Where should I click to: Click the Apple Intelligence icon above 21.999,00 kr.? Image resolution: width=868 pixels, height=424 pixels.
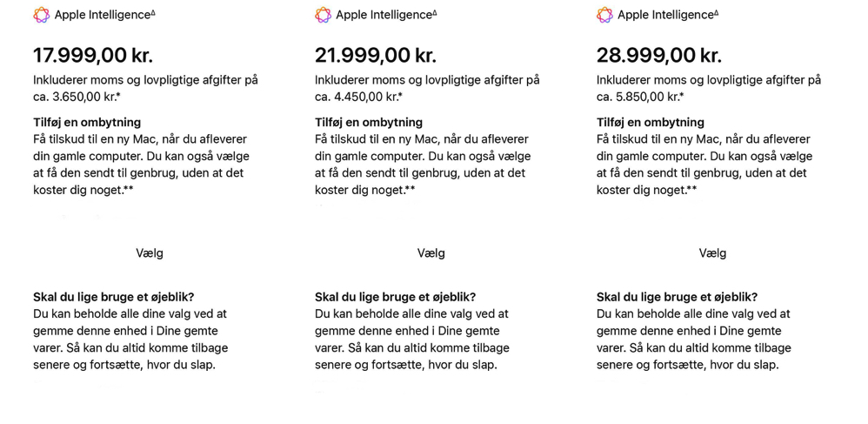(323, 15)
